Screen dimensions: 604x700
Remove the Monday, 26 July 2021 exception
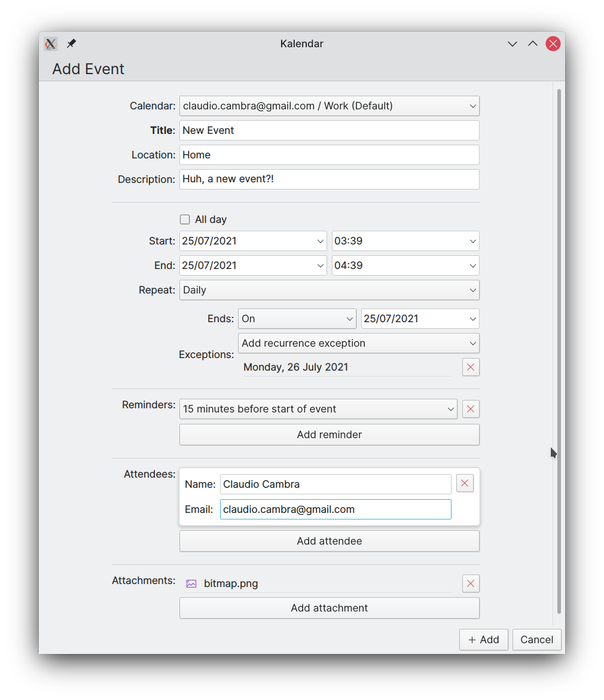pyautogui.click(x=471, y=367)
